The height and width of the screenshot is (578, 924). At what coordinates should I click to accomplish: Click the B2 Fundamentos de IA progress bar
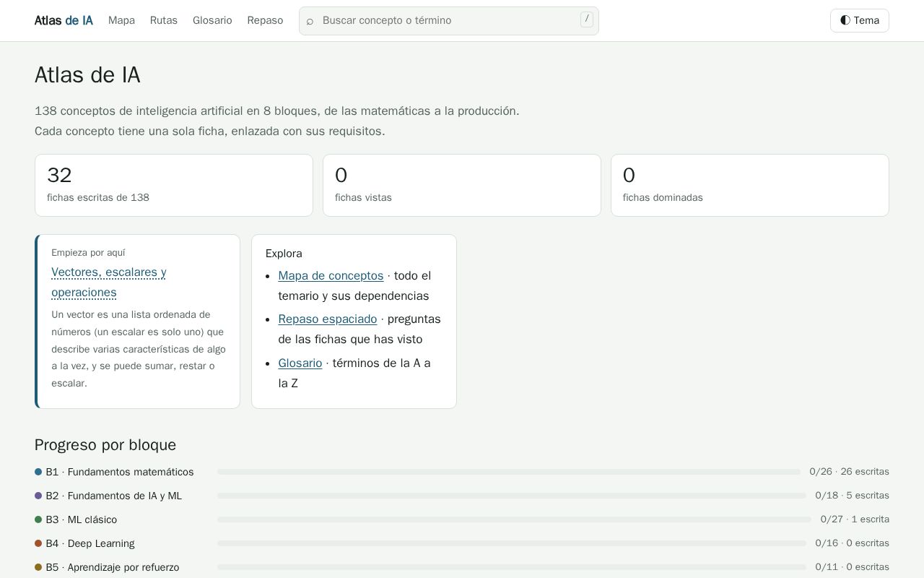point(512,496)
